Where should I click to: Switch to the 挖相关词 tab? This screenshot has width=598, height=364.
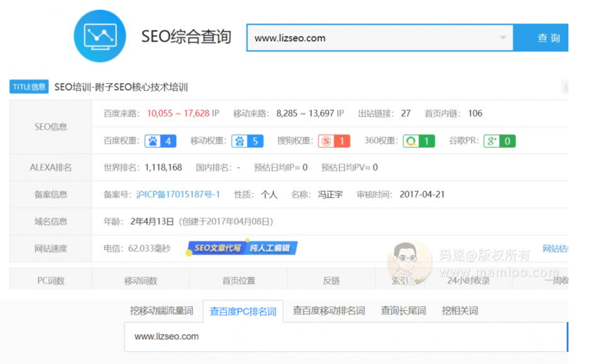coord(460,311)
